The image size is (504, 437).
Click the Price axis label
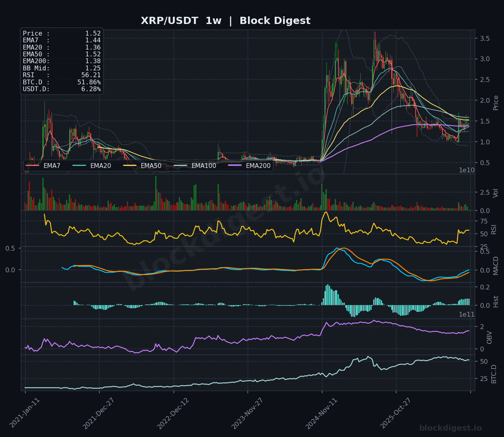click(x=496, y=103)
